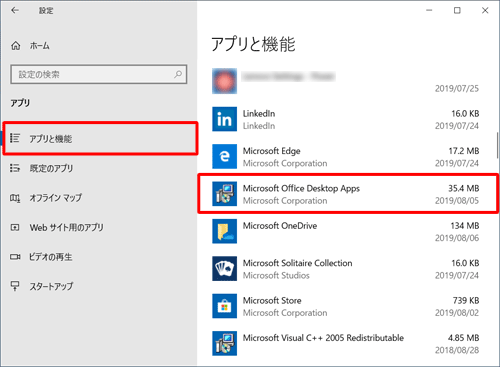Click the アプリと機能 page heading
Screen dimensions: 500x367
253,44
